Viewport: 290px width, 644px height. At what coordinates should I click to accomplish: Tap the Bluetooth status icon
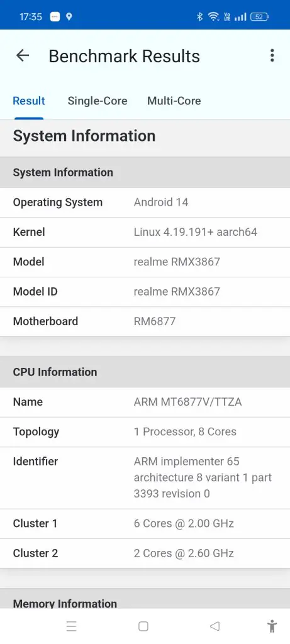tap(199, 16)
